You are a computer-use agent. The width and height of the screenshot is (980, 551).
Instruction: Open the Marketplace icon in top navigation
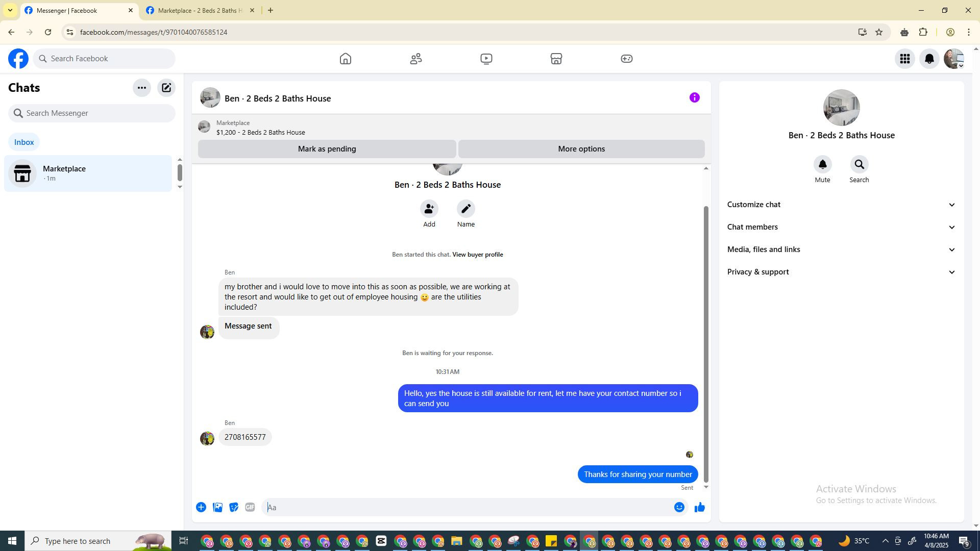(x=556, y=59)
